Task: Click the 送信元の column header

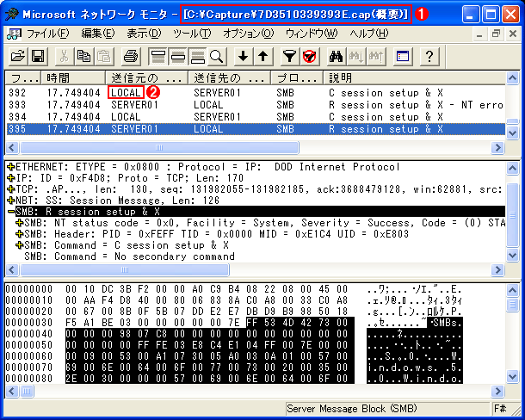Action: [147, 77]
